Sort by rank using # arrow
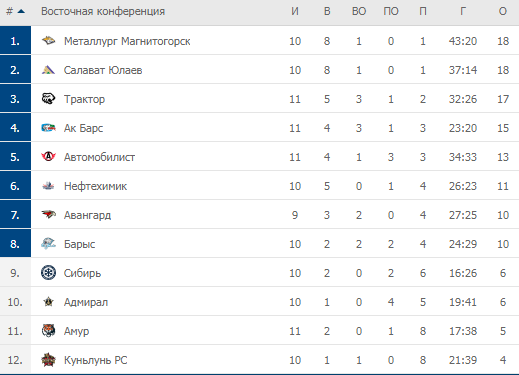Screen dimensions: 519x375 (x=16, y=12)
